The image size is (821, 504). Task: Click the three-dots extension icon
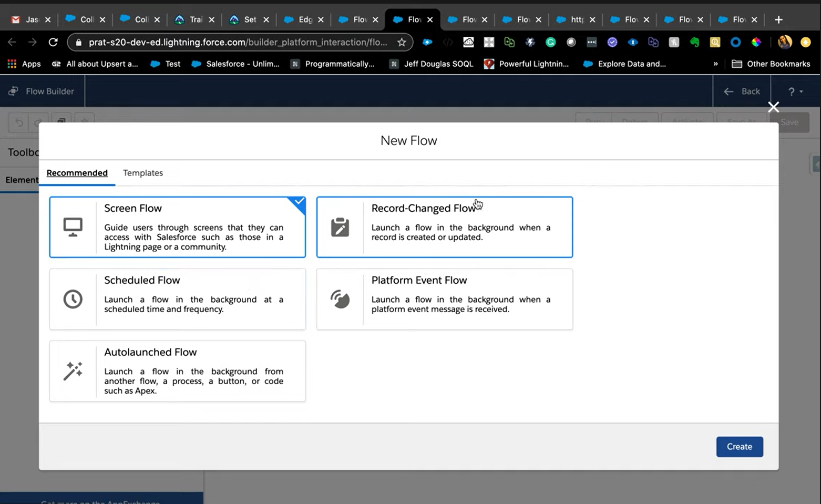[591, 42]
